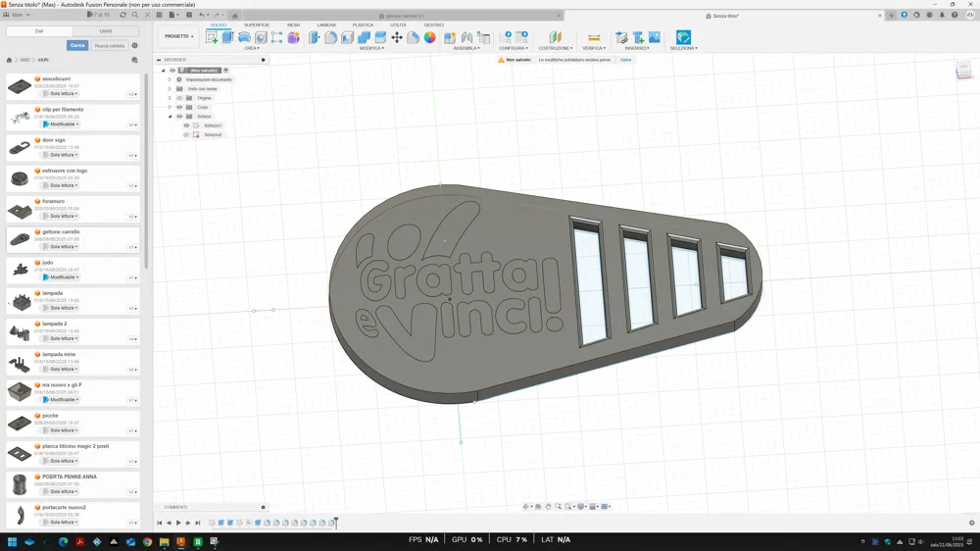The image size is (980, 551).
Task: Open the Home tab icon
Action: coord(235,16)
